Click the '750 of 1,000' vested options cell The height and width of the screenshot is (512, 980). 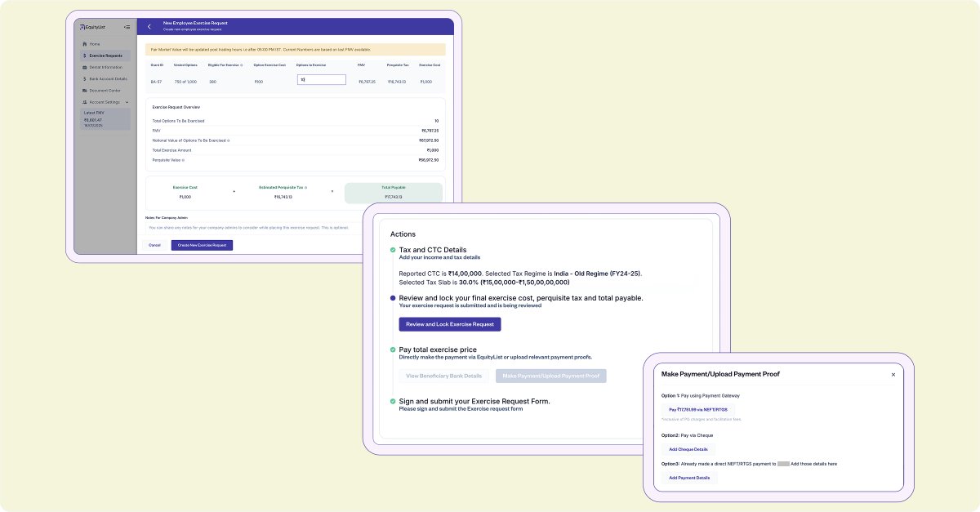(x=185, y=82)
